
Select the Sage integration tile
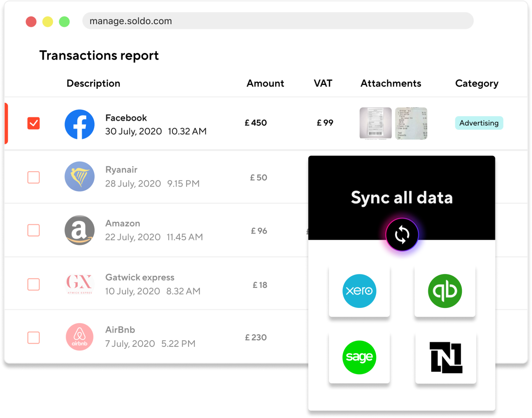coord(359,358)
